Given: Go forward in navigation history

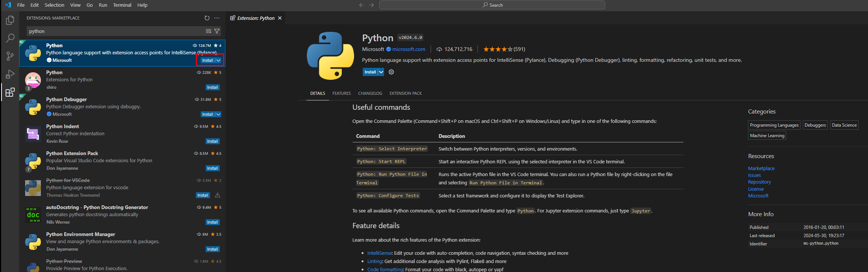Looking at the screenshot, I should (x=371, y=5).
